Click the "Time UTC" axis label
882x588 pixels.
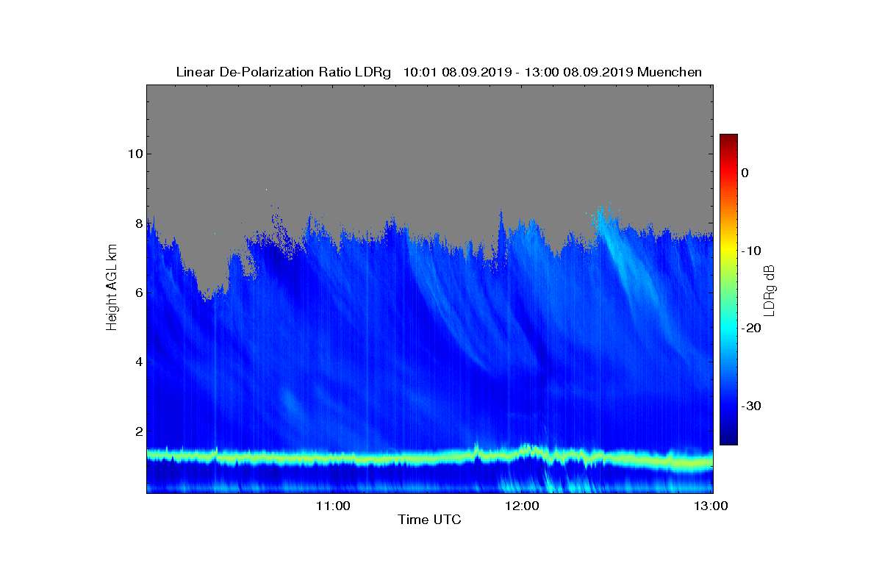click(430, 520)
